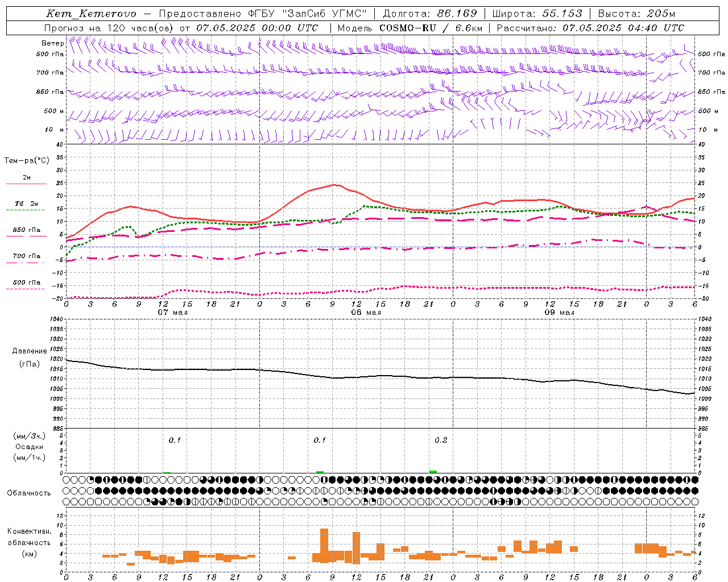Click the 10 м wind level label on left
728x582 pixels.
point(55,130)
